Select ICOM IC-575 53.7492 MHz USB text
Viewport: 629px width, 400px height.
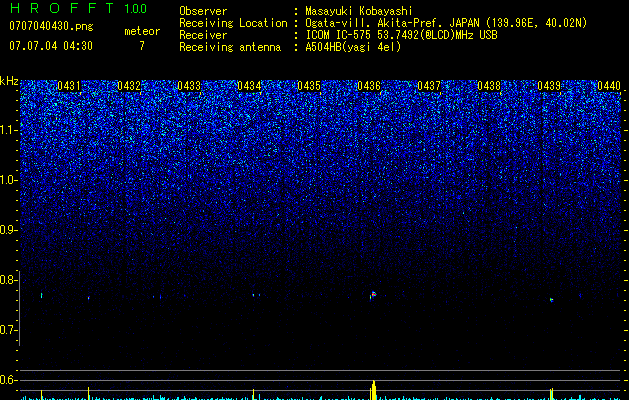click(401, 35)
